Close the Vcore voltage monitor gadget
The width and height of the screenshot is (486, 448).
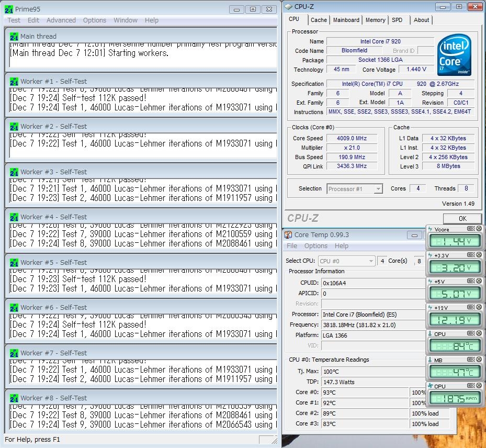coord(479,229)
